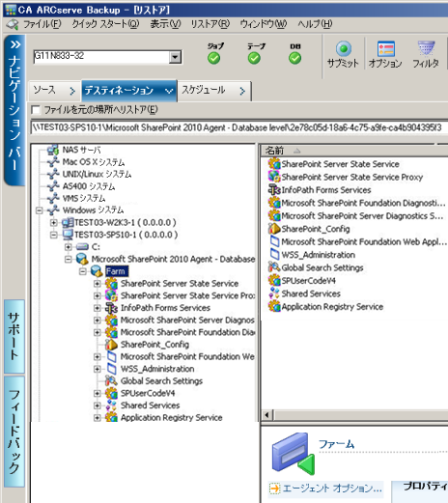Open the サポート side panel button
The image size is (448, 503).
click(x=14, y=336)
